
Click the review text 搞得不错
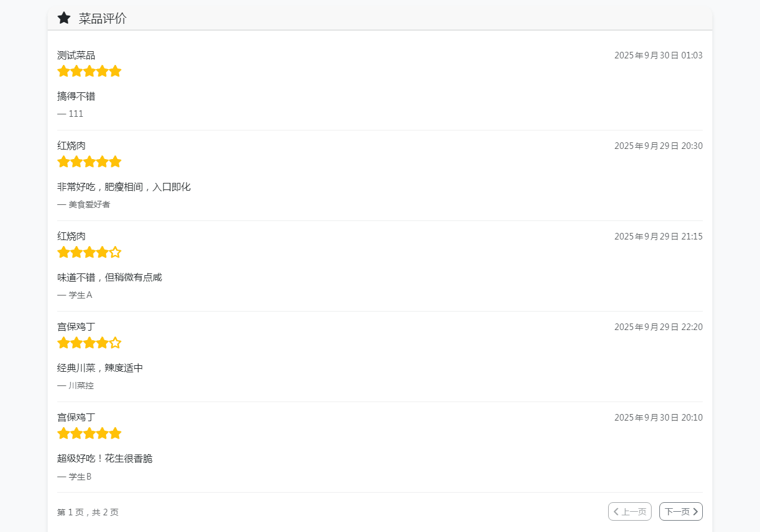(x=76, y=97)
